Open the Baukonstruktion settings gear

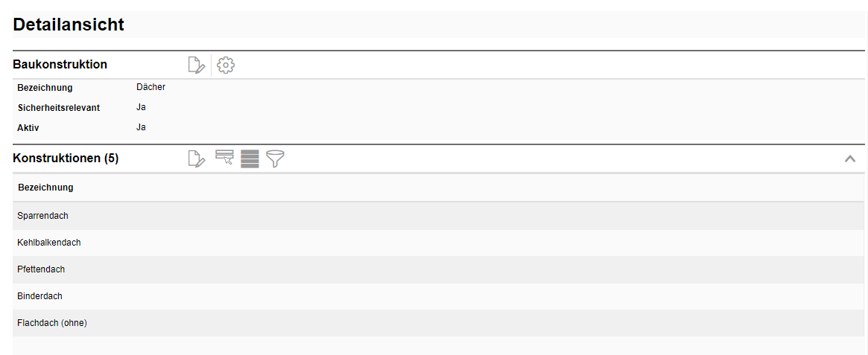(x=226, y=65)
